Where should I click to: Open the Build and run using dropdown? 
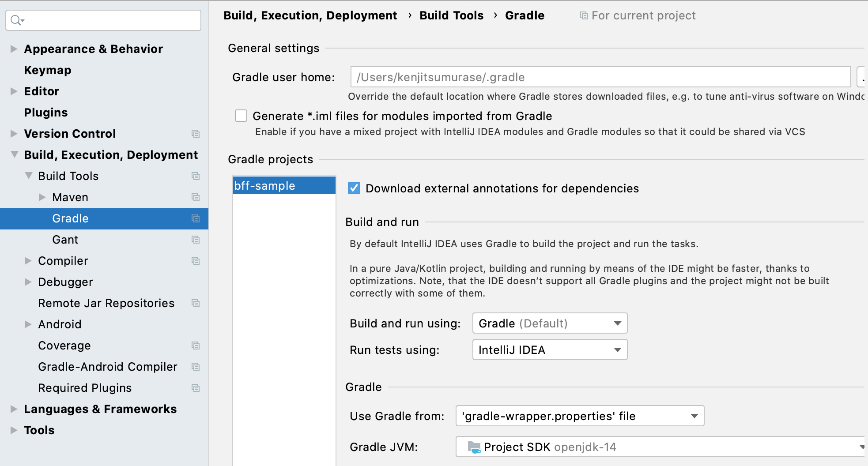click(x=617, y=323)
